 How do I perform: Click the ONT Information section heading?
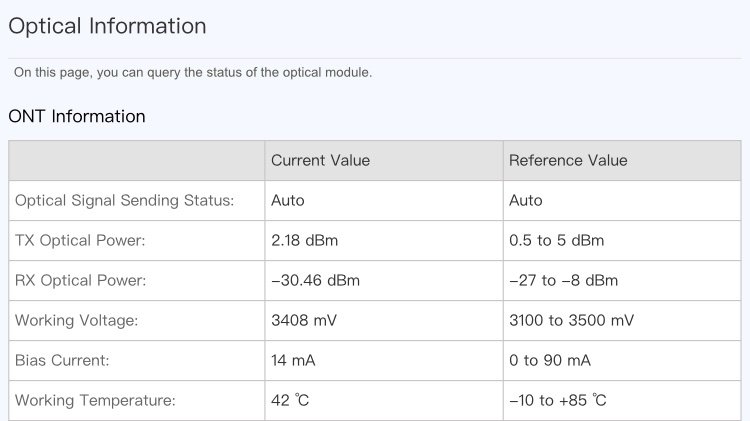coord(77,117)
